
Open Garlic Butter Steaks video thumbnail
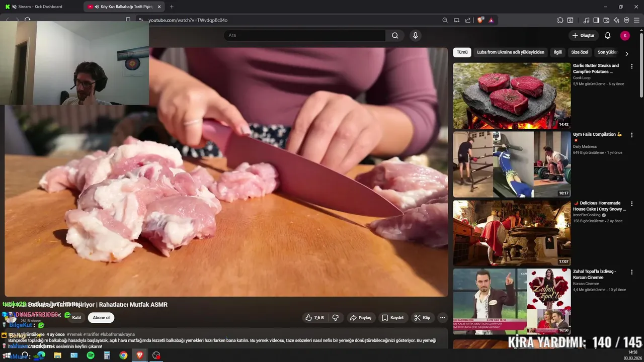512,96
